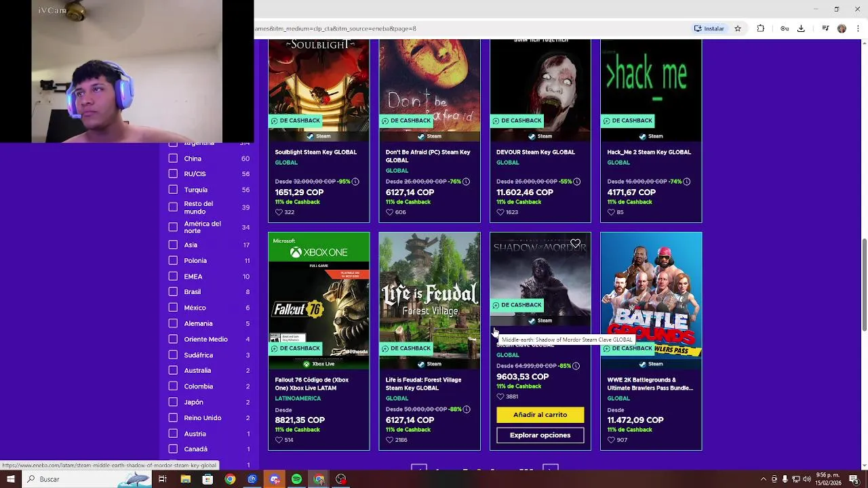Open the browser extensions puzzle icon

click(x=760, y=28)
